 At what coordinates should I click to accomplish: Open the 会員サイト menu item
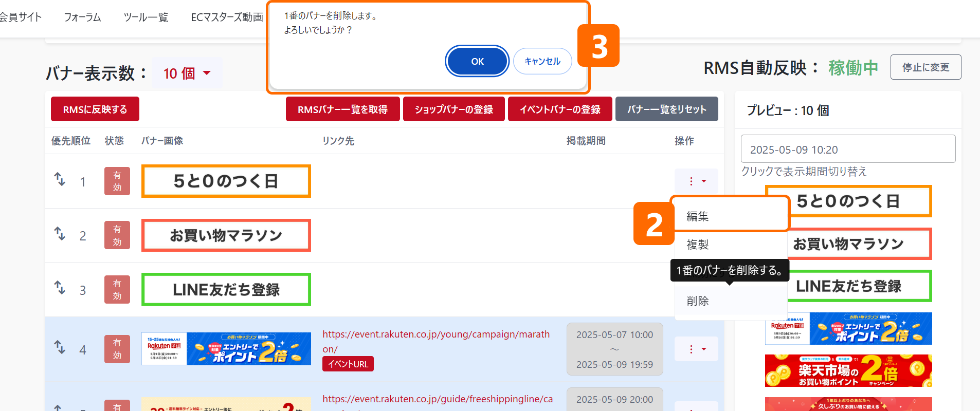(21, 17)
